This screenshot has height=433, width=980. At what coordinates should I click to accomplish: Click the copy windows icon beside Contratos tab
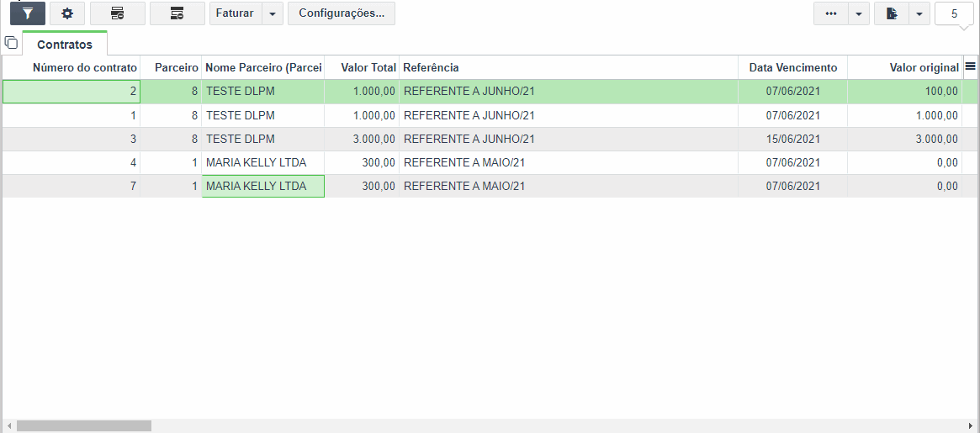[x=11, y=43]
